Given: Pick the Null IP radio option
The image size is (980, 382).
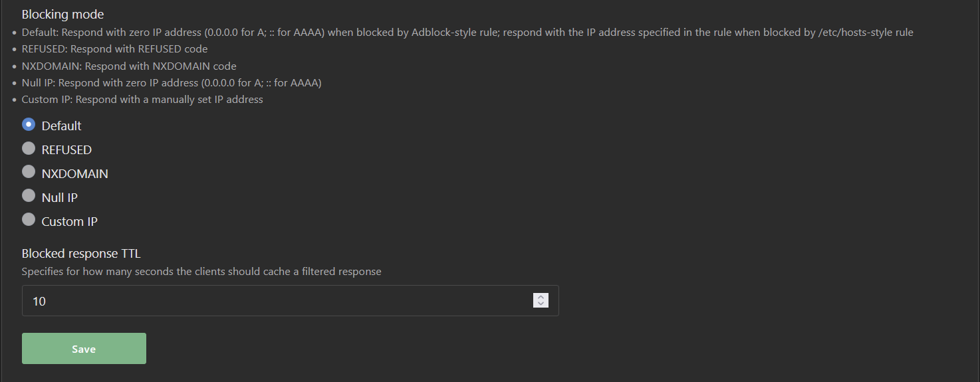Looking at the screenshot, I should (29, 196).
